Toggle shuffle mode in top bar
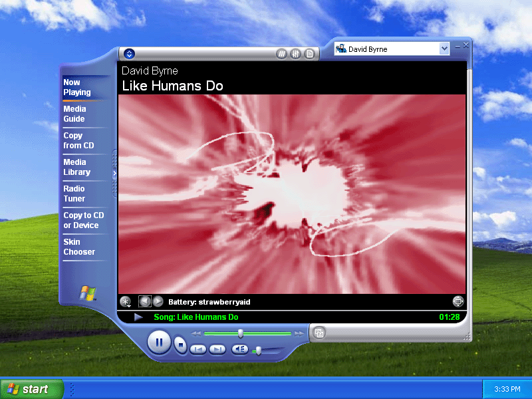Viewport: 532px width, 399px height. point(282,54)
